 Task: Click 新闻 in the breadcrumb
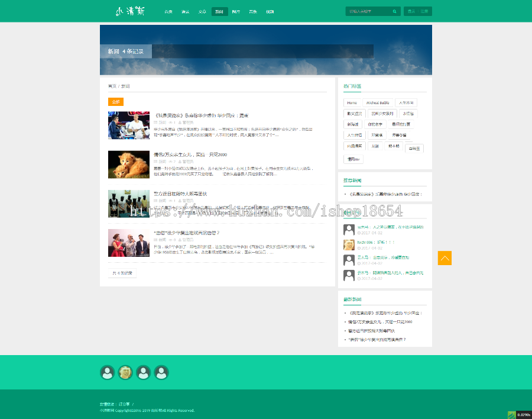coord(125,86)
